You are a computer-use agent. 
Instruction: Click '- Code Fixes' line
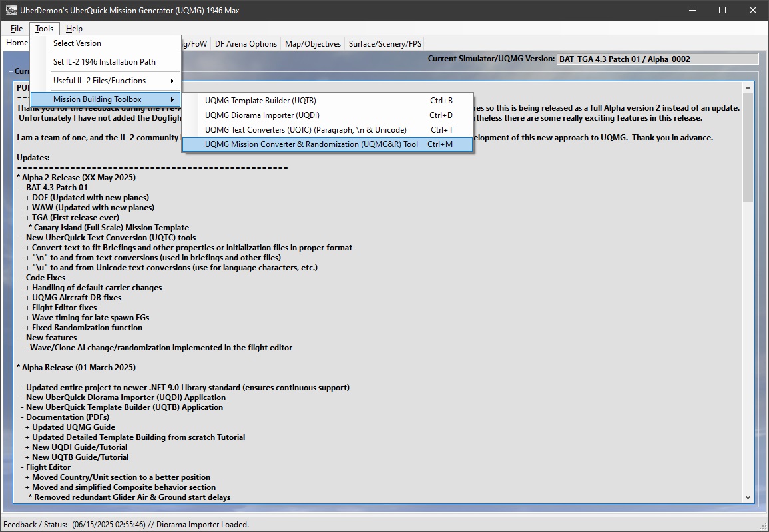(x=43, y=278)
